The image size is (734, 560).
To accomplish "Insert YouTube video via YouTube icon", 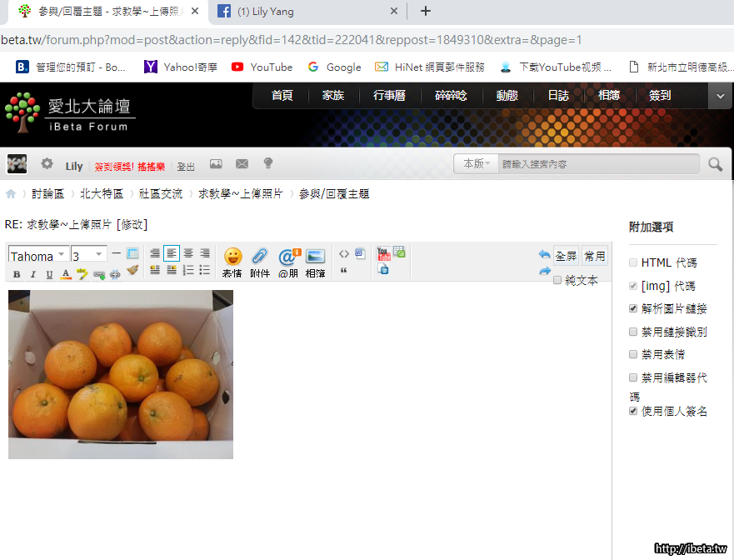I will pyautogui.click(x=383, y=253).
